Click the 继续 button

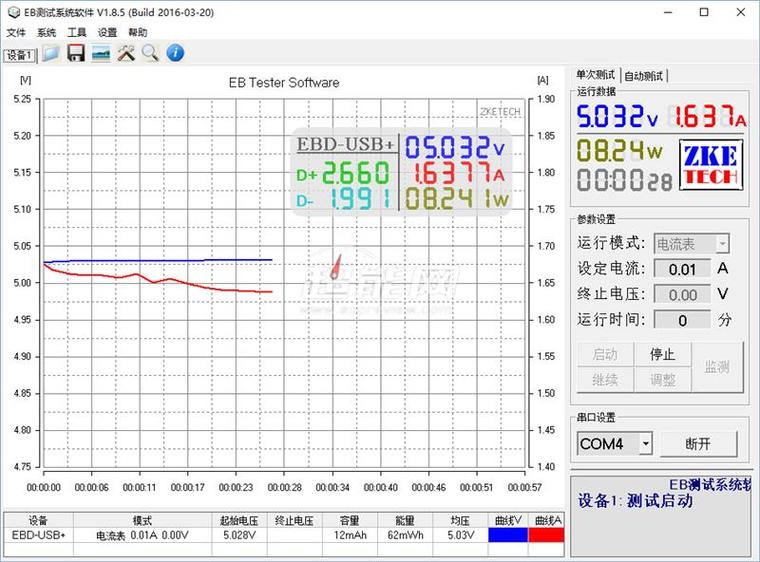[x=605, y=380]
